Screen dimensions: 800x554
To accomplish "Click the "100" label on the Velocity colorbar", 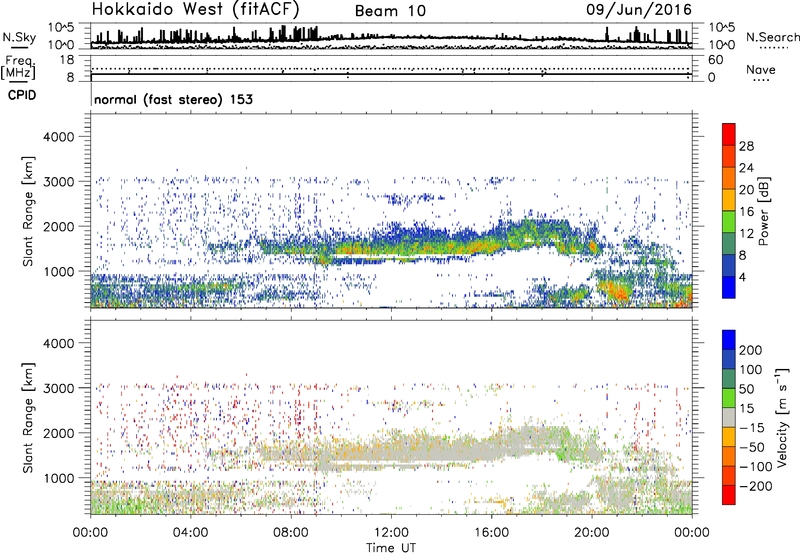I will [751, 370].
